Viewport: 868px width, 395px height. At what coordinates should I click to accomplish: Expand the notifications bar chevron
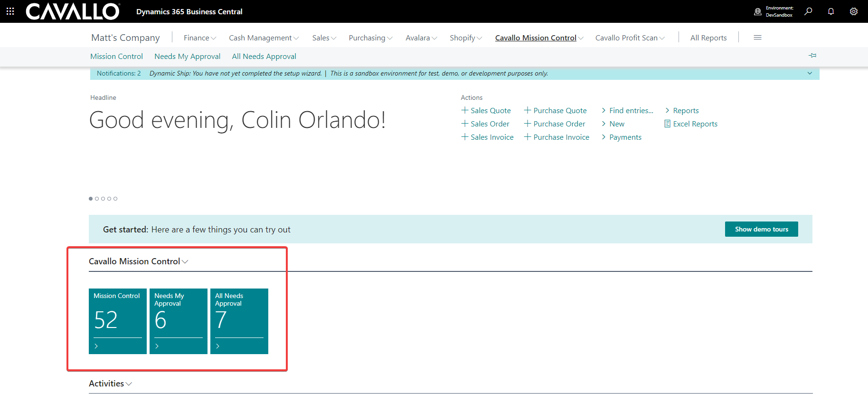[x=810, y=73]
